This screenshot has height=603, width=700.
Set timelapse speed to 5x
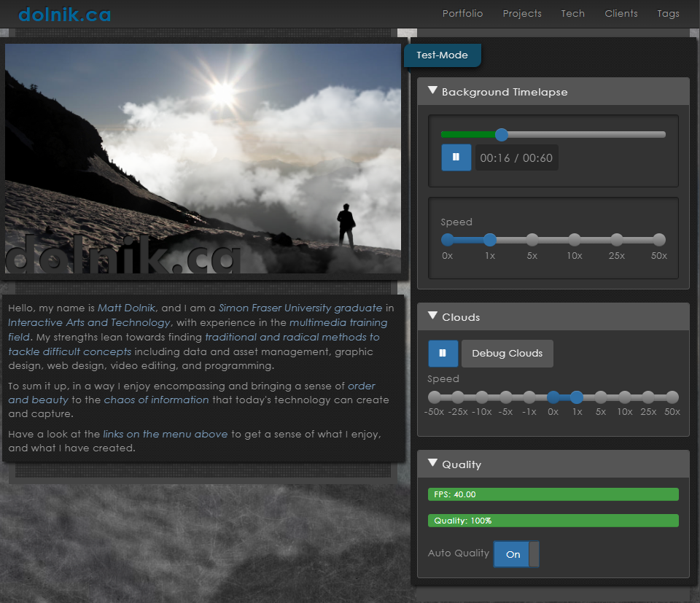(532, 240)
